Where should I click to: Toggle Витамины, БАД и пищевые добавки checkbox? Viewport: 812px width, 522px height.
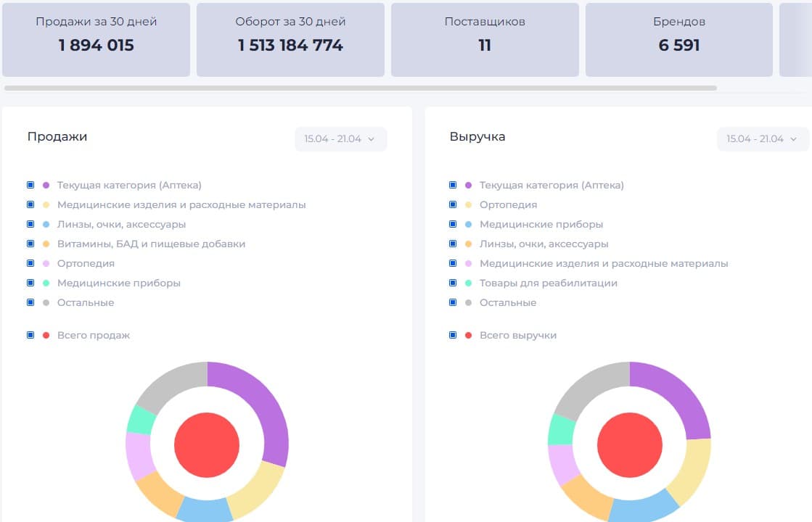pos(30,244)
